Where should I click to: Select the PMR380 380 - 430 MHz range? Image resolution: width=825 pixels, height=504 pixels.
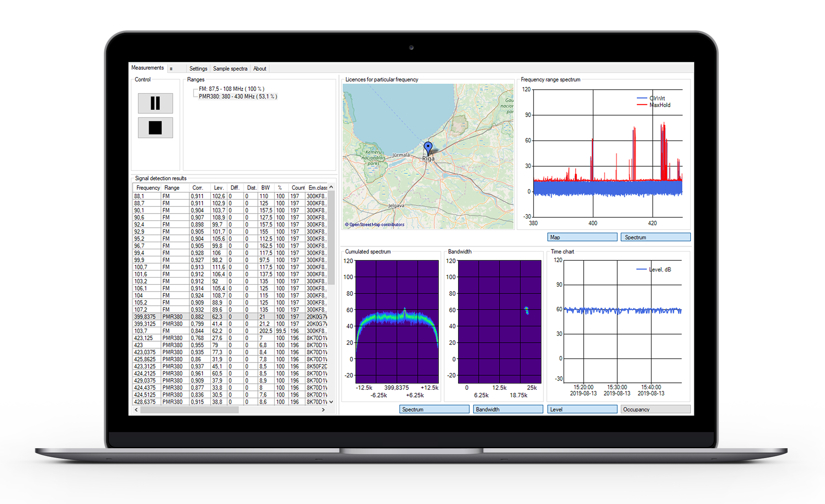point(238,96)
